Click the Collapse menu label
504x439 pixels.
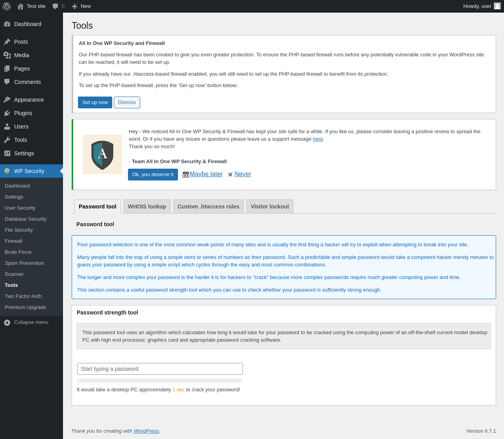31,322
